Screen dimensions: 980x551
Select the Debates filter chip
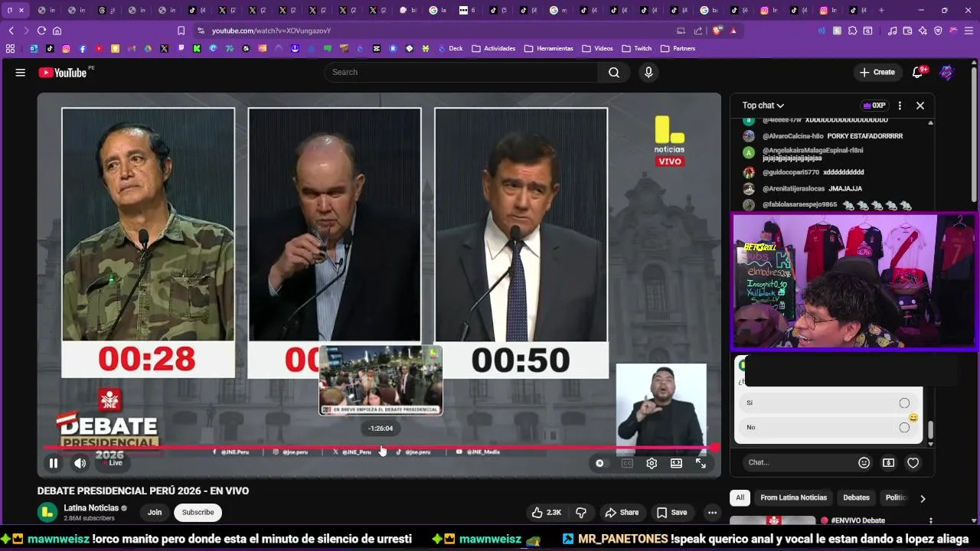tap(856, 497)
